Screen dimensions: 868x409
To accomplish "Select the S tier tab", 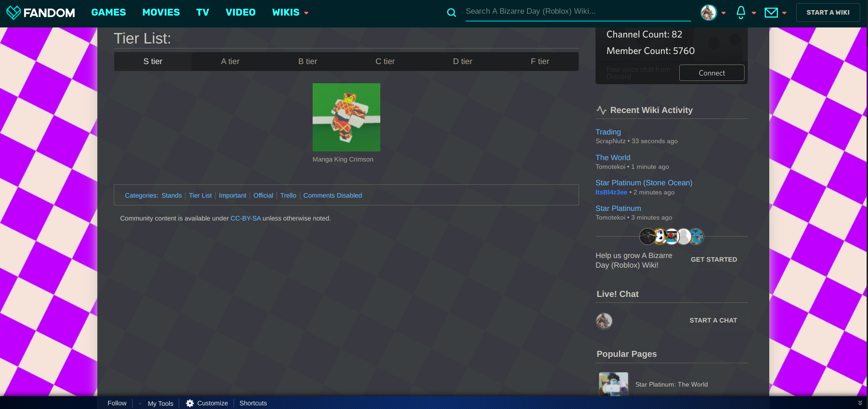I will click(x=153, y=61).
